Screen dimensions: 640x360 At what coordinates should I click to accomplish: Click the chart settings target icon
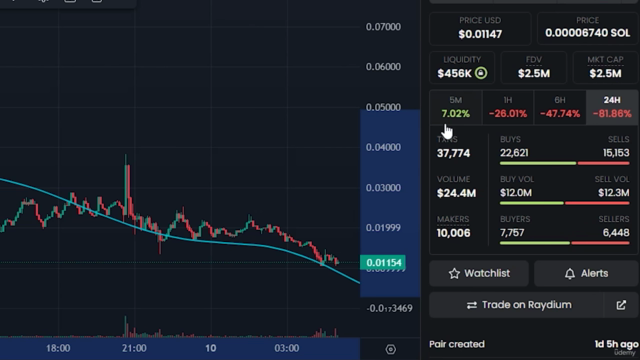pos(391,349)
